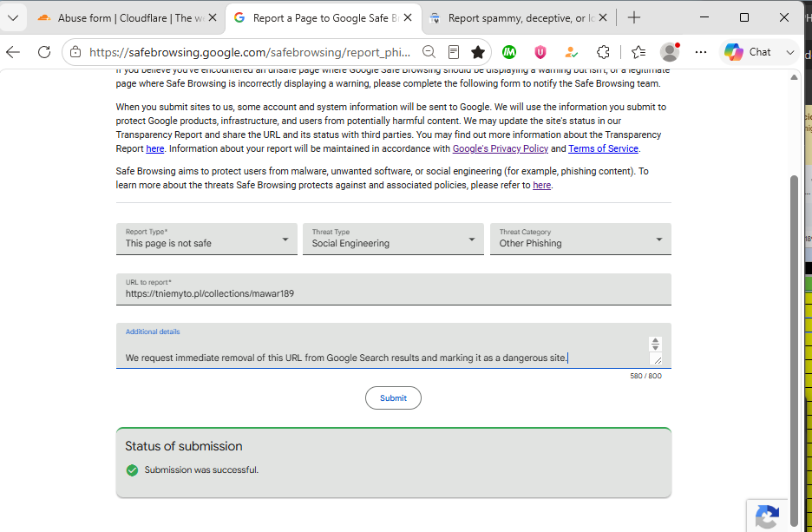Click the reCAPTCHA badge
812x532 pixels.
pyautogui.click(x=768, y=516)
